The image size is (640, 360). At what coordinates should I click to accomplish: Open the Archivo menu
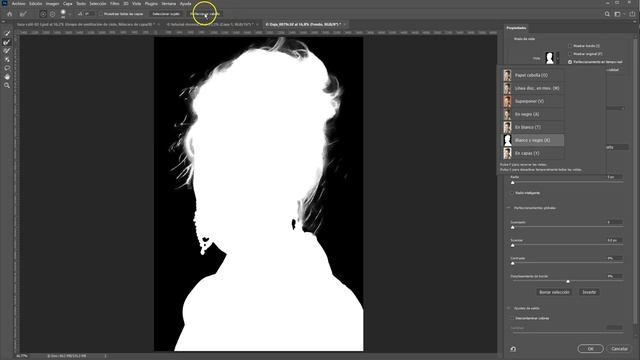[19, 4]
